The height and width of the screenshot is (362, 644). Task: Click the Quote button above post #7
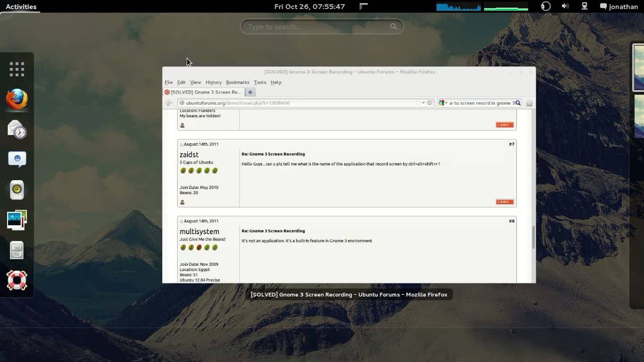coord(505,125)
